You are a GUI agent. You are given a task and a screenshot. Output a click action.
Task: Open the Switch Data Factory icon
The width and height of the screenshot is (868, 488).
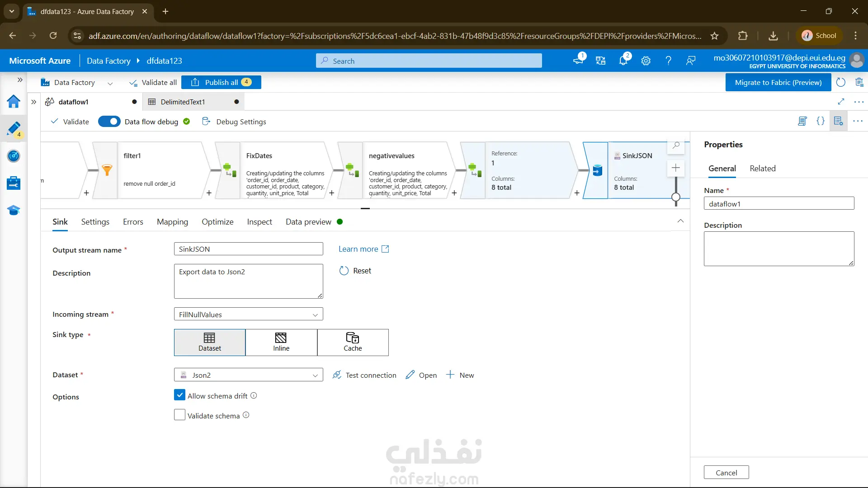click(600, 61)
